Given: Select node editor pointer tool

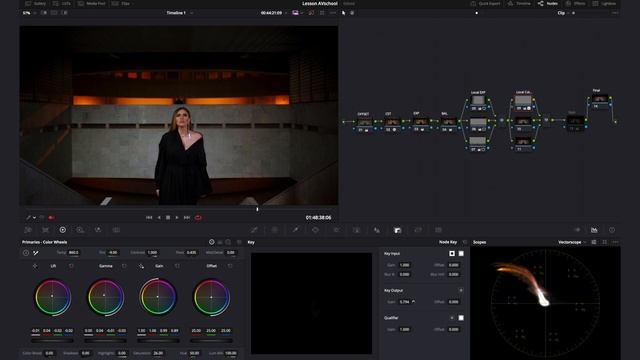Looking at the screenshot, I should [344, 13].
